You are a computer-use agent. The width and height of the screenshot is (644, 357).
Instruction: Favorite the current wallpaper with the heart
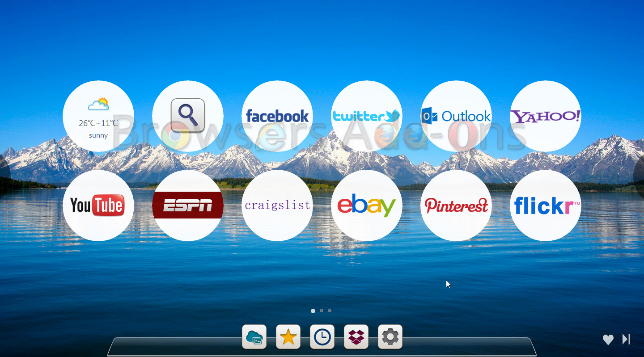pyautogui.click(x=608, y=340)
